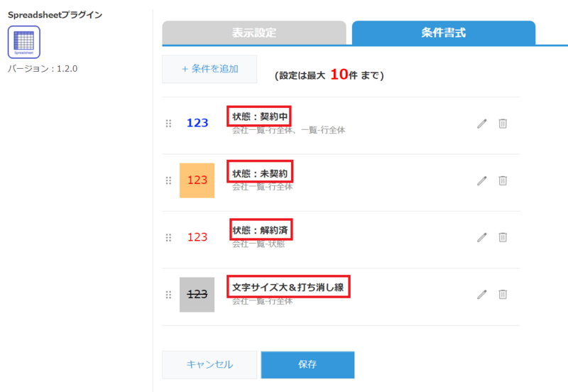Click the Spreadsheet plugin icon

(23, 42)
